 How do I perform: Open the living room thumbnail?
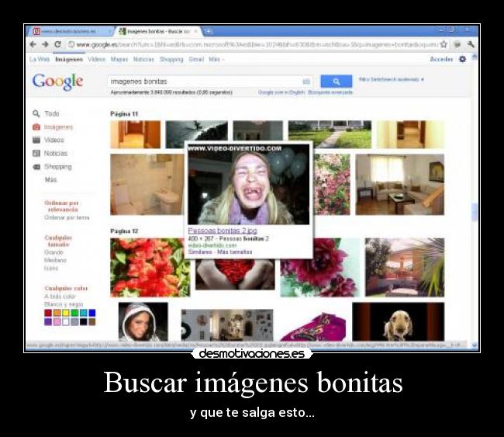click(399, 185)
